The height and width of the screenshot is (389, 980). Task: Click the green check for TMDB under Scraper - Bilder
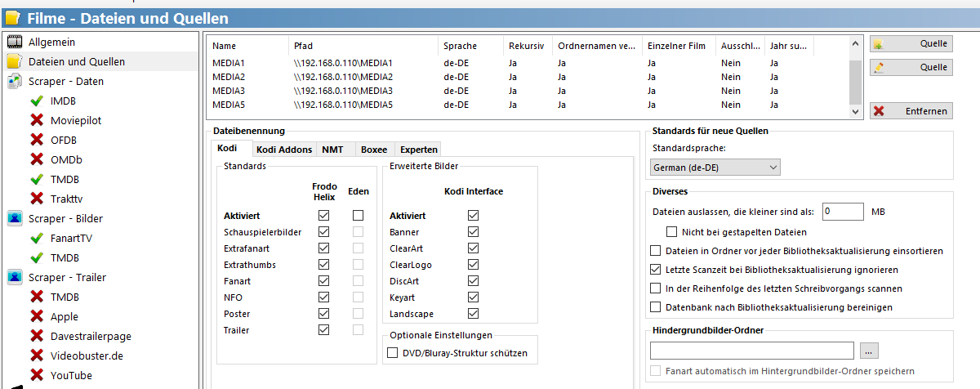click(37, 257)
